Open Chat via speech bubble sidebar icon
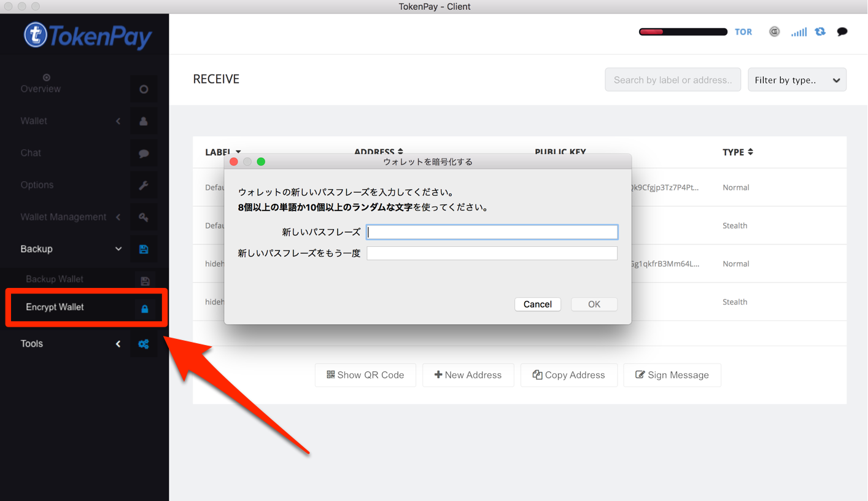Viewport: 868px width, 501px height. pyautogui.click(x=144, y=153)
